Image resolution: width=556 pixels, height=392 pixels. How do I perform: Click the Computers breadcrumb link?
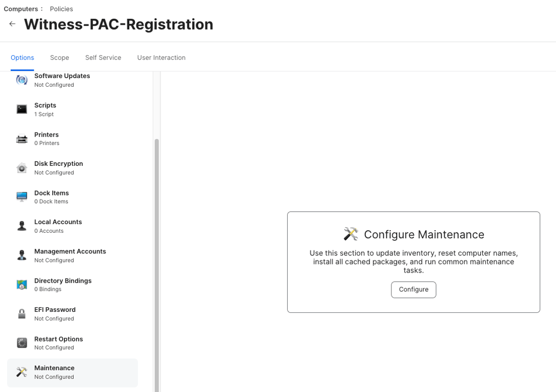[x=20, y=9]
